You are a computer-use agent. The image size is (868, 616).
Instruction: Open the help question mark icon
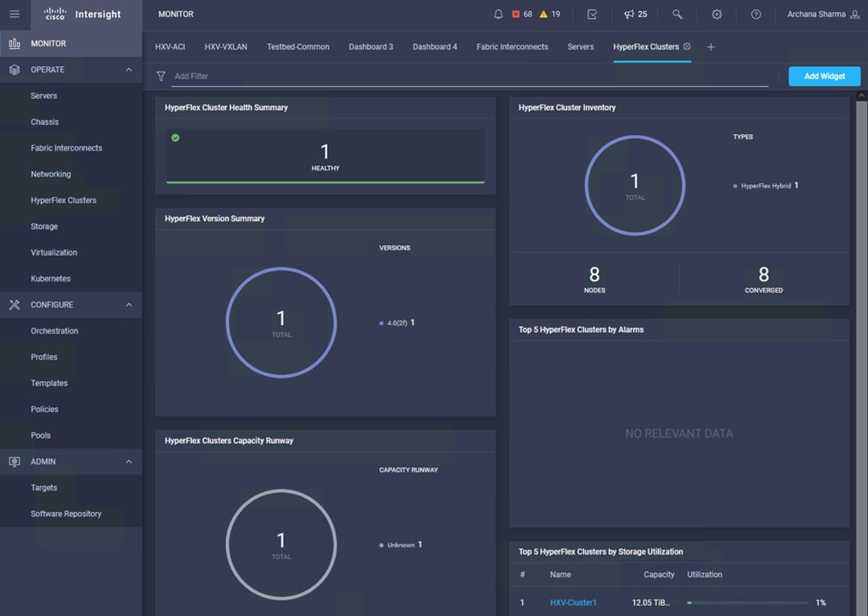(755, 15)
